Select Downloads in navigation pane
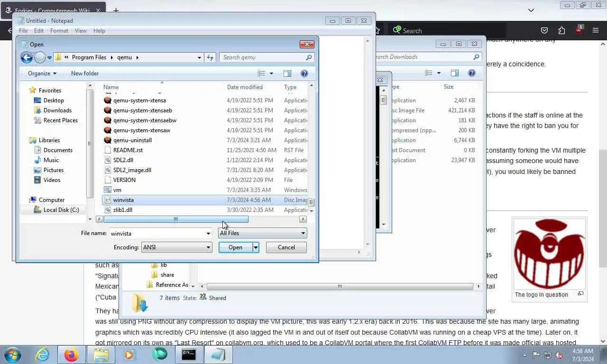 [x=57, y=110]
